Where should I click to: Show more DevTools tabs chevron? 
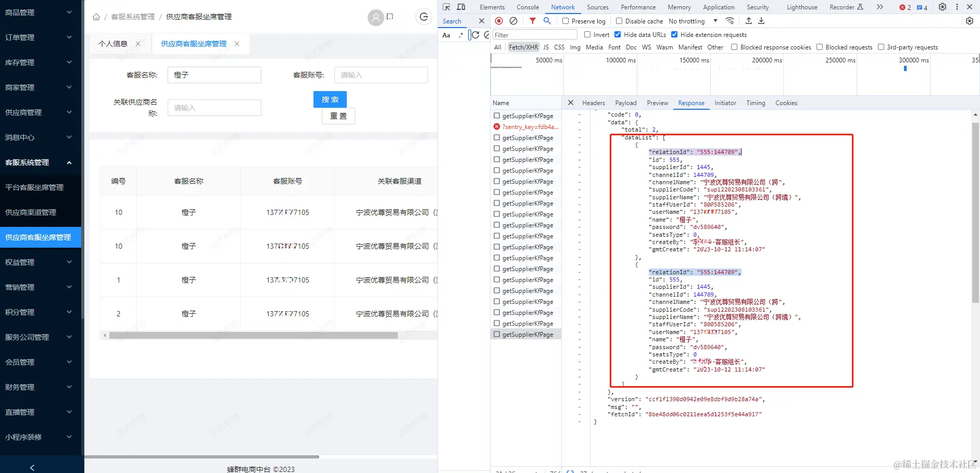pos(880,7)
